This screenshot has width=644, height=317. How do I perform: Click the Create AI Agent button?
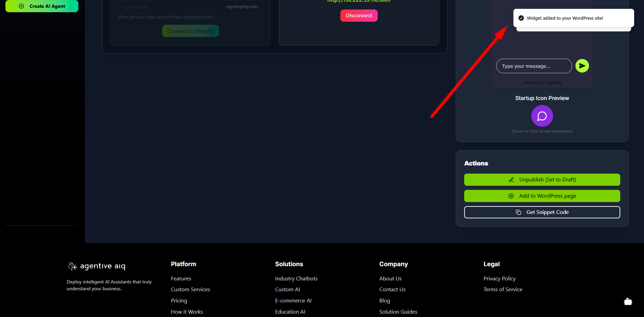point(42,6)
